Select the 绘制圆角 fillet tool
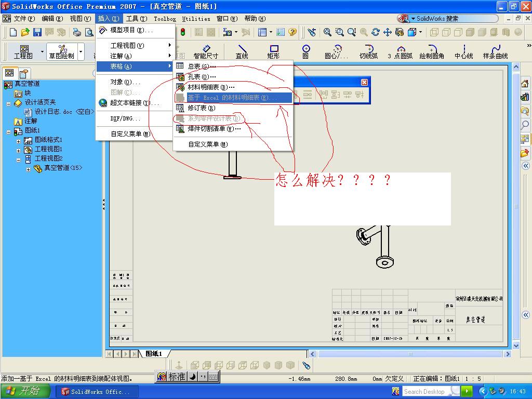The width and height of the screenshot is (532, 399). tap(432, 51)
